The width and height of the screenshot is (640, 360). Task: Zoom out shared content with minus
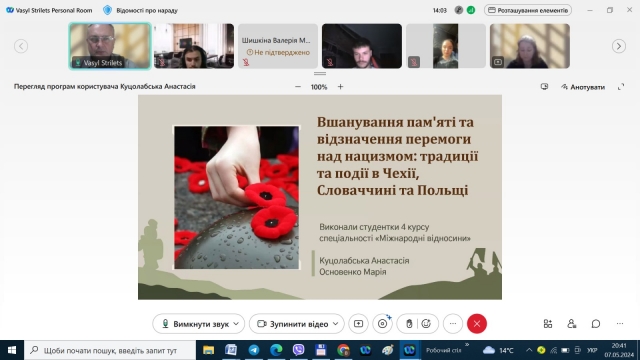click(x=298, y=87)
